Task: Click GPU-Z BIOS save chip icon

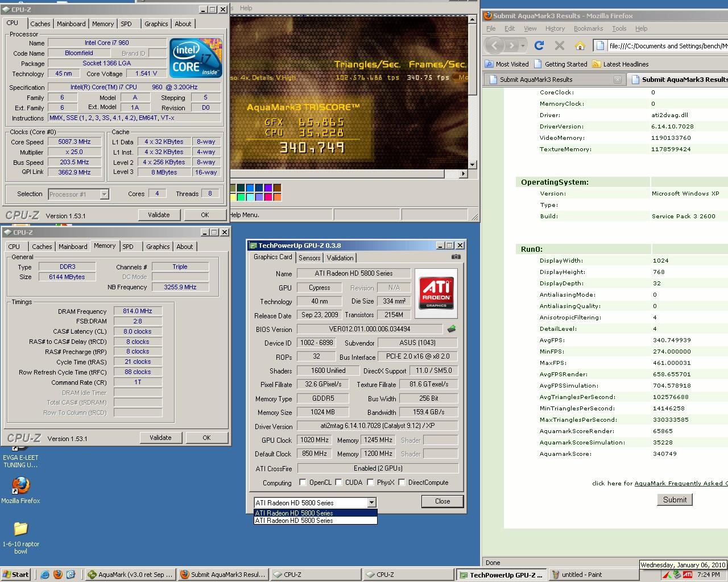Action: coord(451,329)
